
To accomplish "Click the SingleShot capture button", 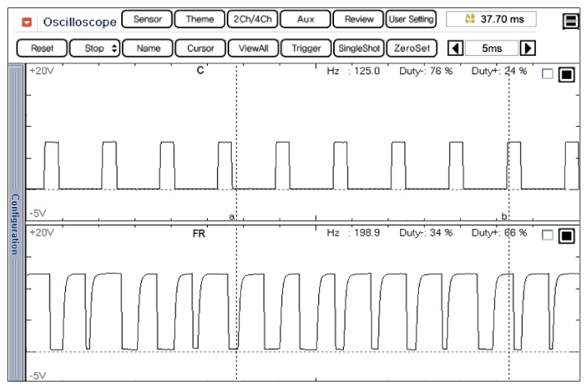I will click(359, 48).
